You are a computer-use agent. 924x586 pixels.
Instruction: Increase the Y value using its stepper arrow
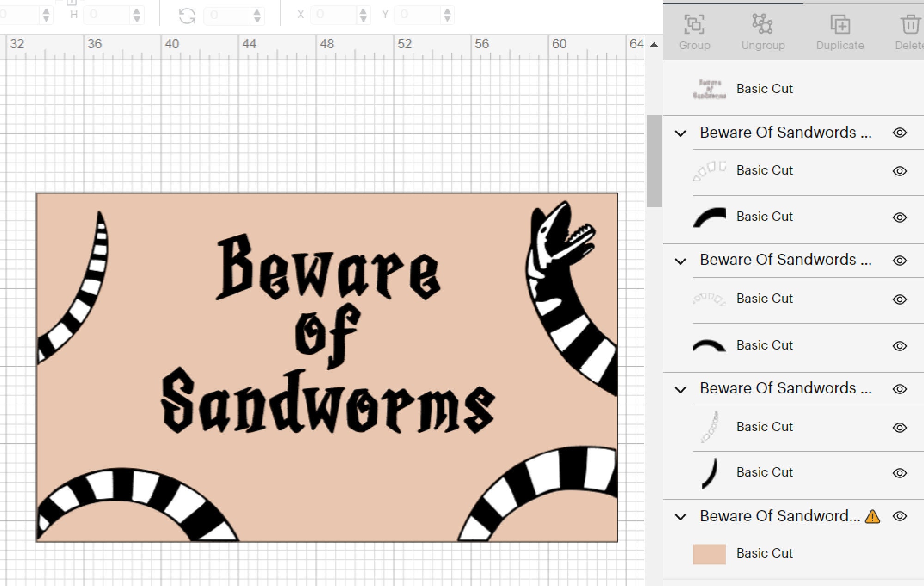pos(447,12)
